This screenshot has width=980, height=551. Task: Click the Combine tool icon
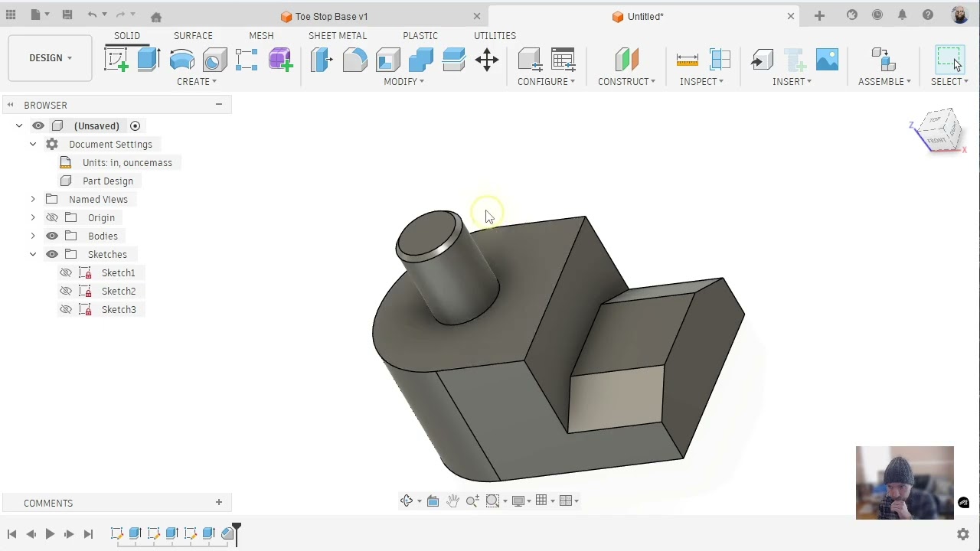[420, 60]
